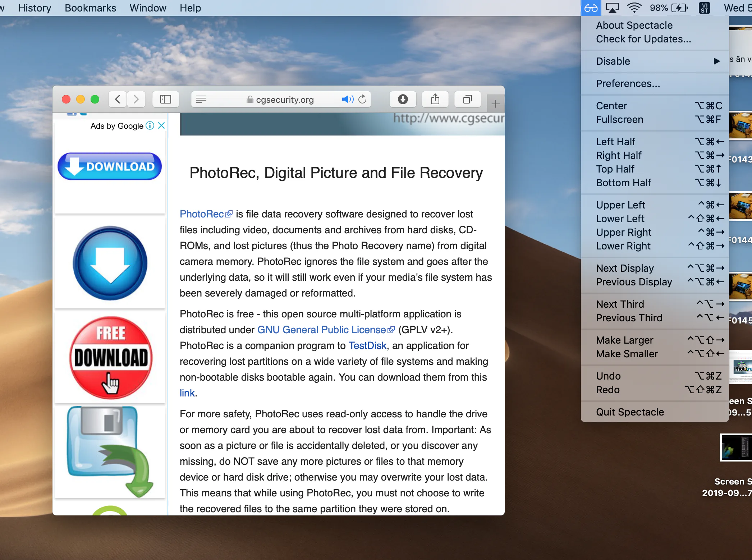Choose Next Third menu item
The height and width of the screenshot is (560, 752).
click(655, 304)
